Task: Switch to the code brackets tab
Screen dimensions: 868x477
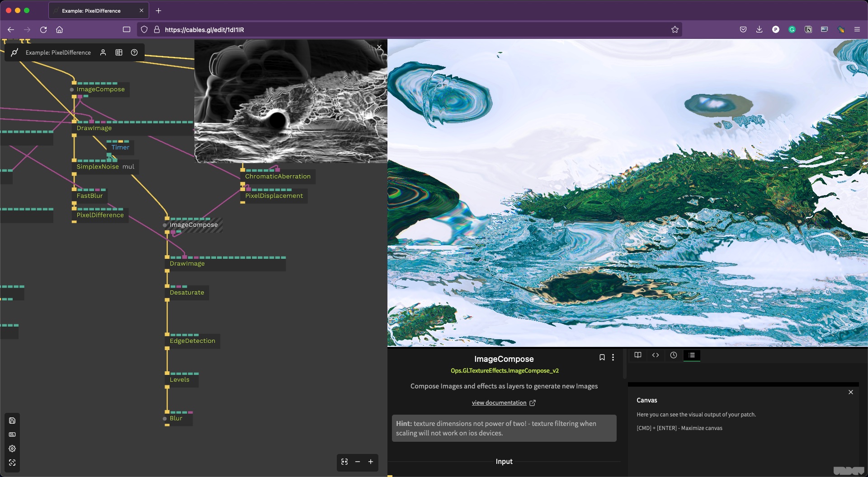Action: point(656,355)
